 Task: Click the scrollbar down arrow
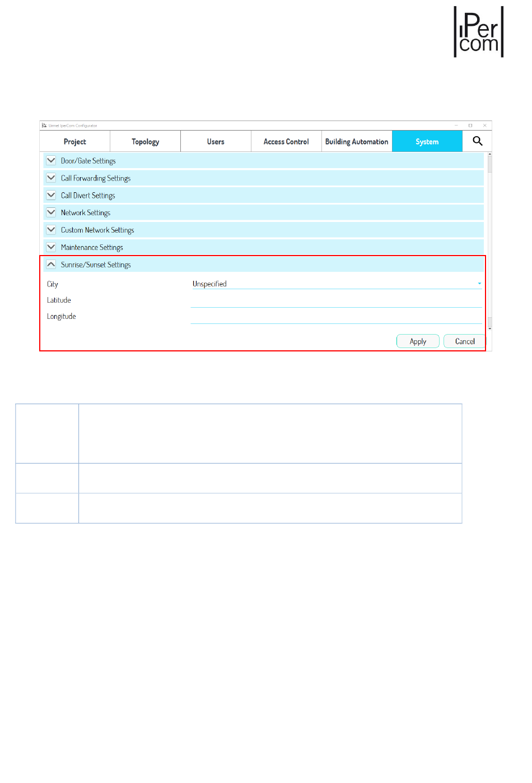coord(490,328)
